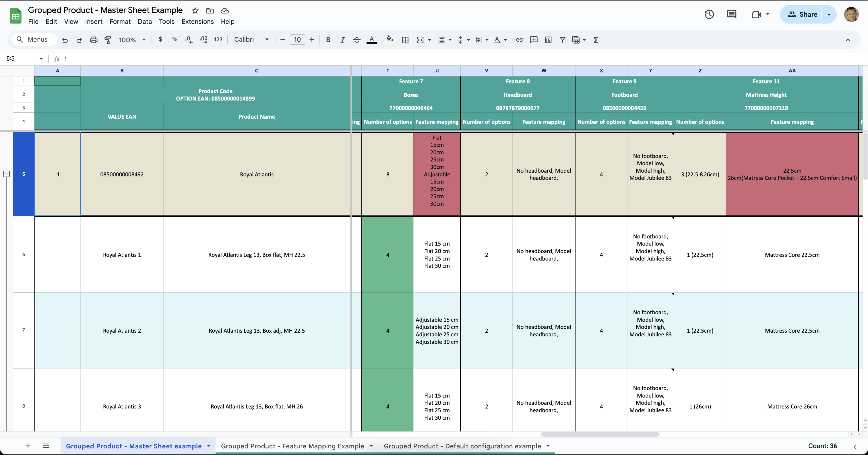Open the font size dropdown
Screen dimensions: 868x455
pyautogui.click(x=297, y=39)
